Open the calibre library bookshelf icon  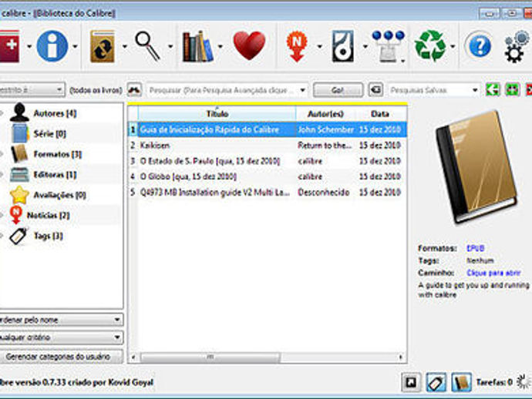[198, 46]
